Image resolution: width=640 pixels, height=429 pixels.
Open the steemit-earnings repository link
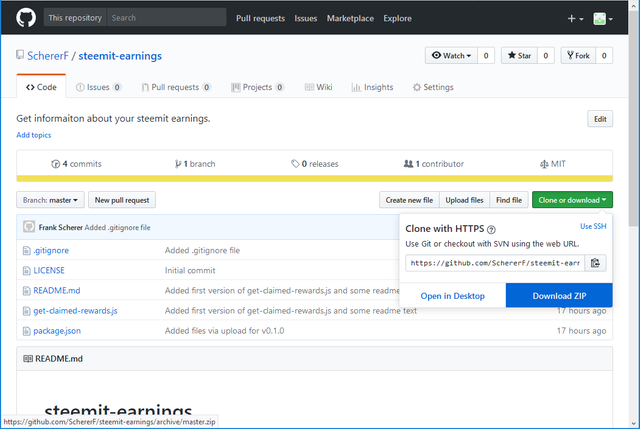coord(120,56)
